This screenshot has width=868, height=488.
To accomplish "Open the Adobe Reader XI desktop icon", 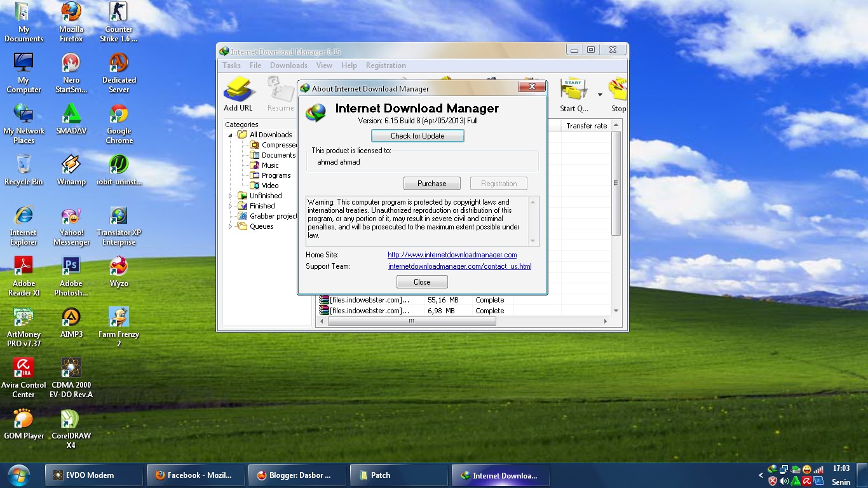I will [x=24, y=276].
